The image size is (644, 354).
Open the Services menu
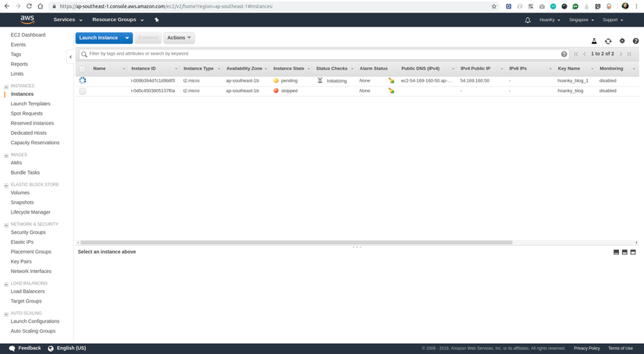tap(68, 19)
